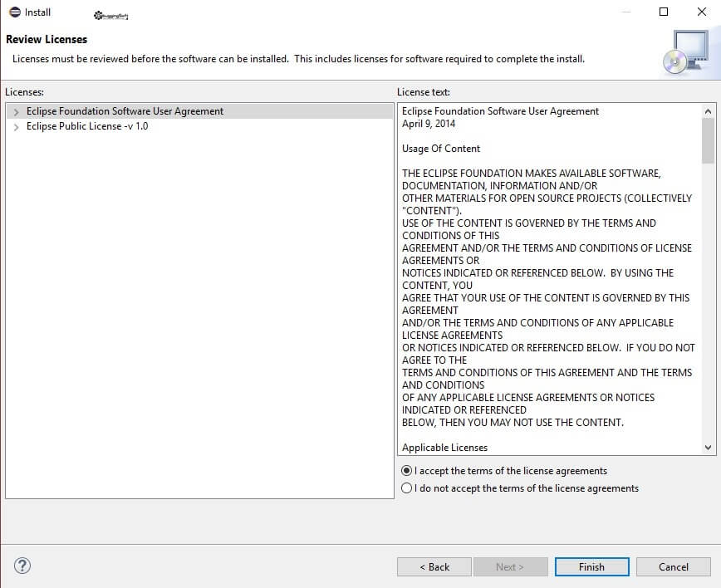Minimize the Install dialog window
721x588 pixels.
625,12
